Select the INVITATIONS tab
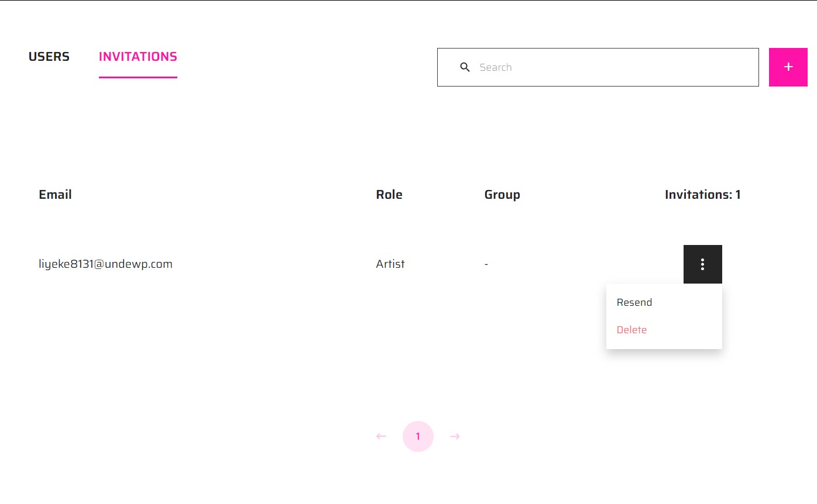The width and height of the screenshot is (817, 504). [138, 57]
